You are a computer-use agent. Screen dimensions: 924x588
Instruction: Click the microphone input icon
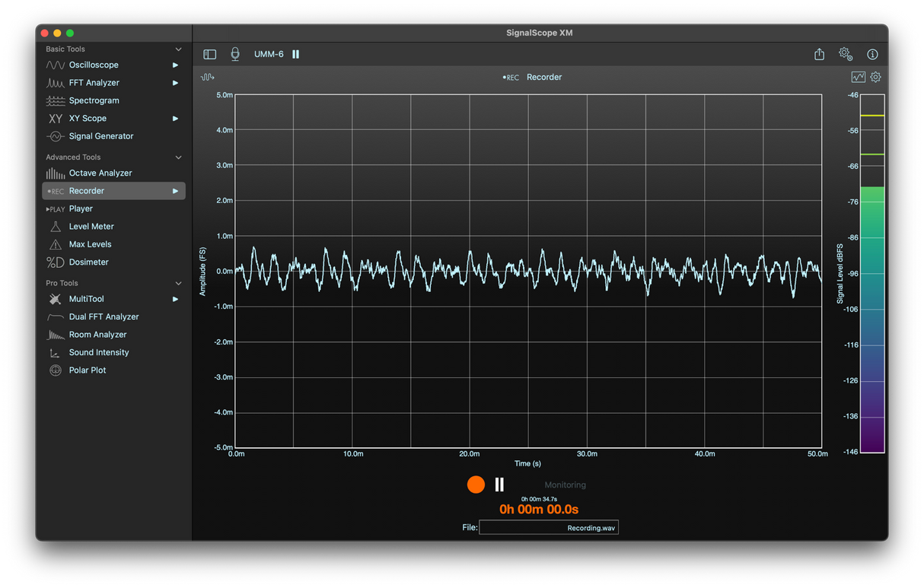(235, 54)
